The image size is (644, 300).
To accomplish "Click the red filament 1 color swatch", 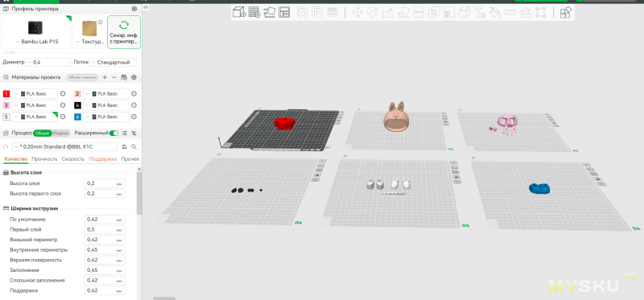I will [x=6, y=94].
